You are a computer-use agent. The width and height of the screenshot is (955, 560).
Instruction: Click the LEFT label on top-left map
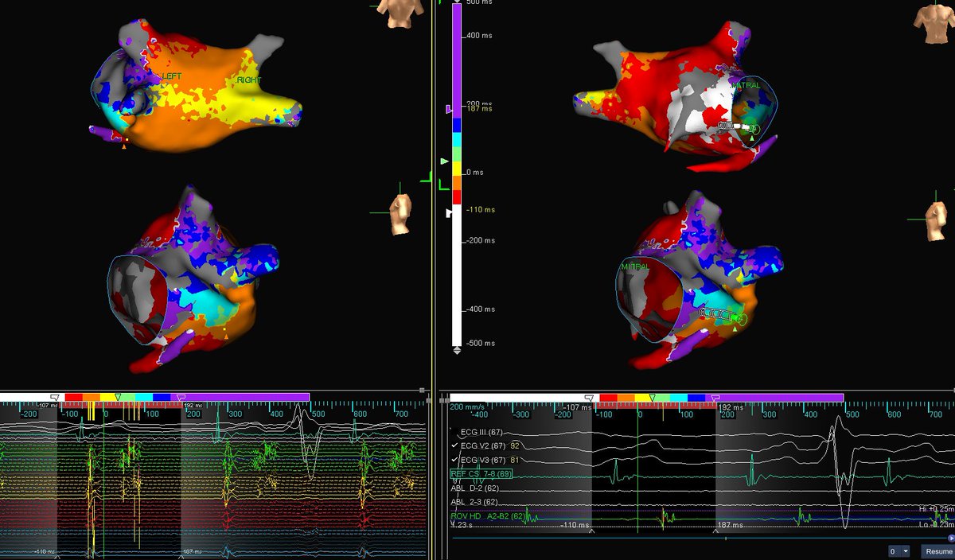tap(171, 76)
